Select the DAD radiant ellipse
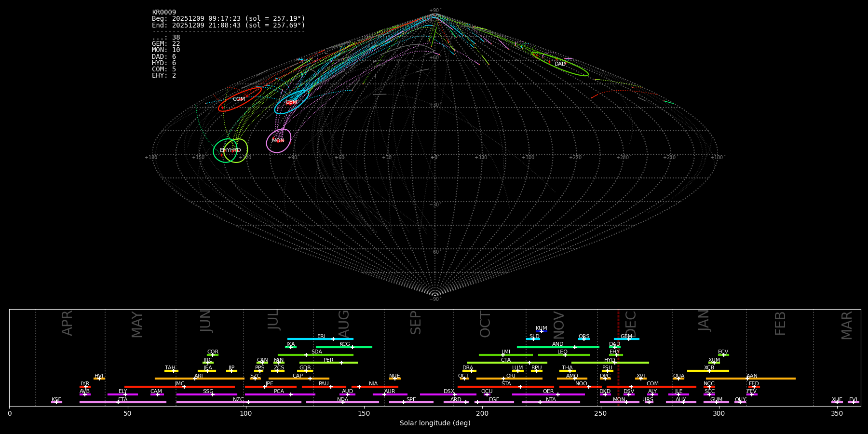Viewport: 868px width, 434px height. click(560, 64)
